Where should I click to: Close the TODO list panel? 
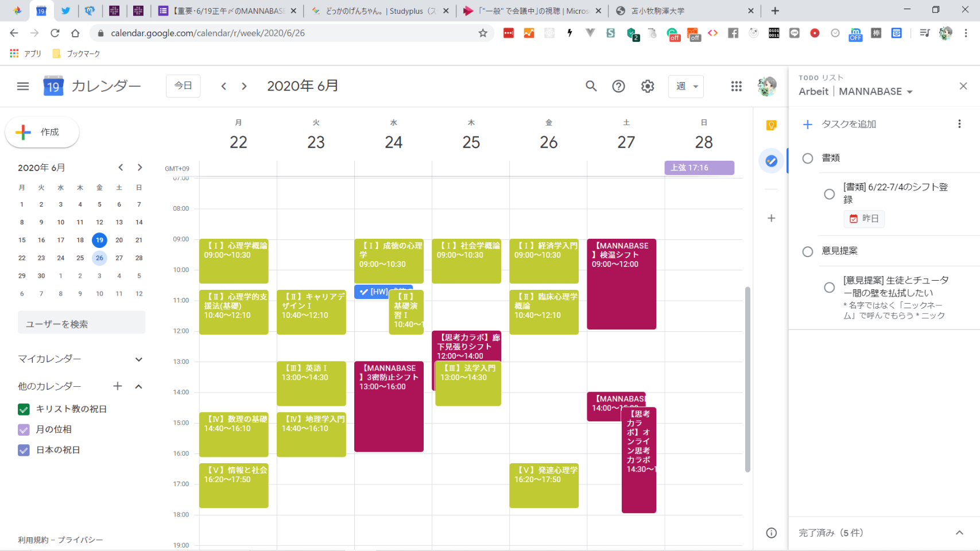pyautogui.click(x=963, y=86)
